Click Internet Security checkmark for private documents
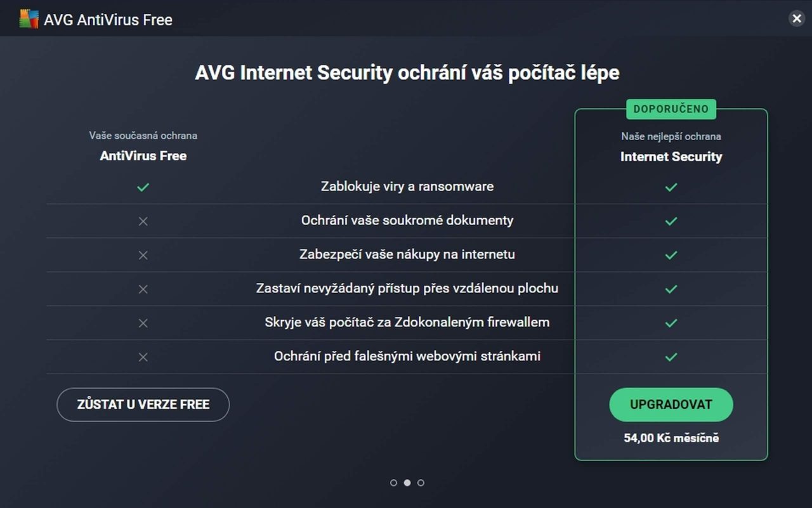 pyautogui.click(x=671, y=221)
